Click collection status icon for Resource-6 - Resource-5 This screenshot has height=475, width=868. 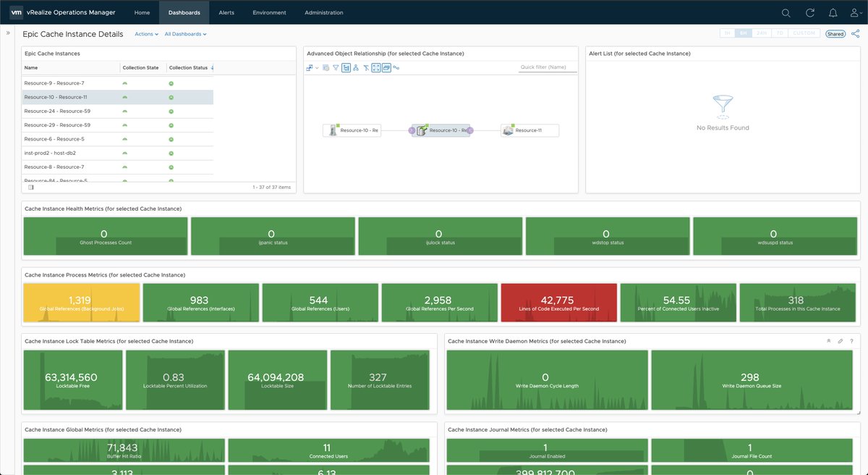(x=171, y=139)
